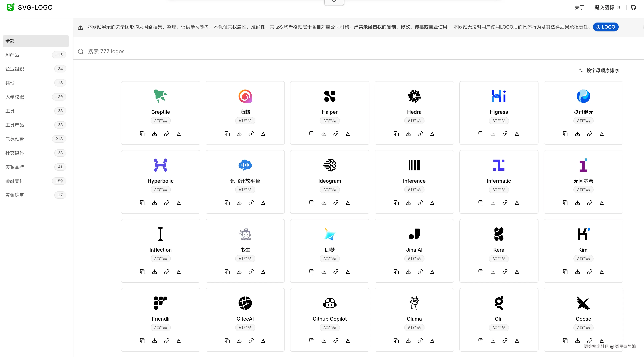The image size is (644, 357).
Task: Download the Infermatic logo
Action: pyautogui.click(x=493, y=203)
